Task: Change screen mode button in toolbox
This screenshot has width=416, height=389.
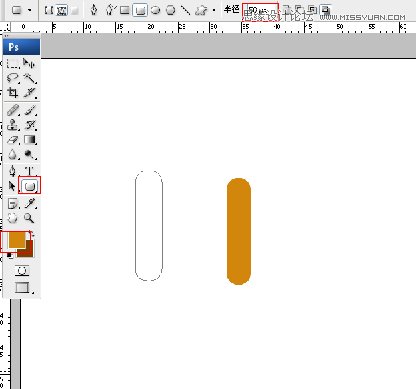Action: (x=23, y=287)
